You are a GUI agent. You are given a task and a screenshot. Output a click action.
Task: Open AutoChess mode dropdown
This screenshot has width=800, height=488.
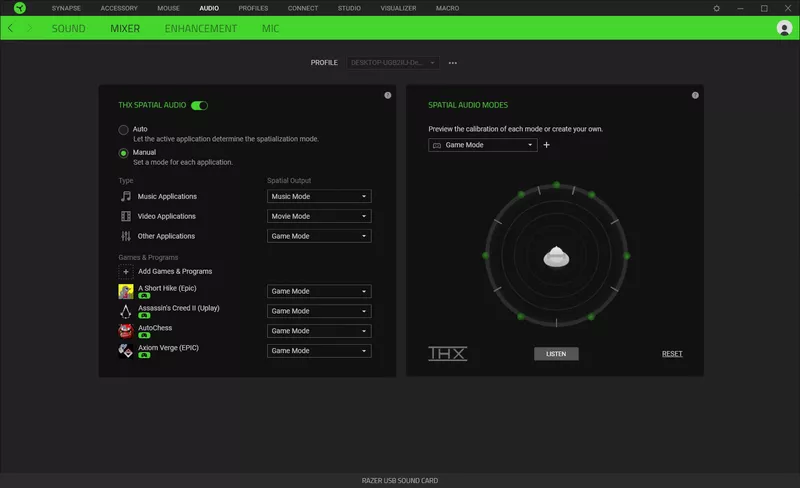[319, 331]
